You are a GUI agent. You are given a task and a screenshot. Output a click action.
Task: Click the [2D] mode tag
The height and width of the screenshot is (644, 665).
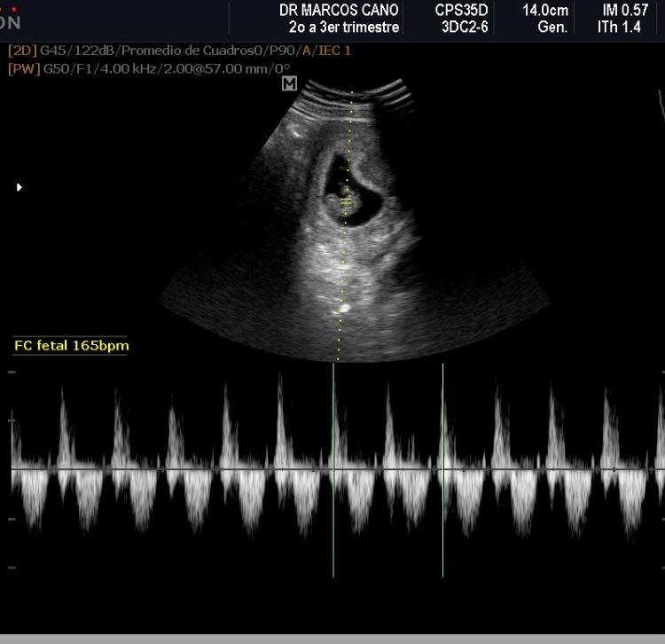click(22, 51)
